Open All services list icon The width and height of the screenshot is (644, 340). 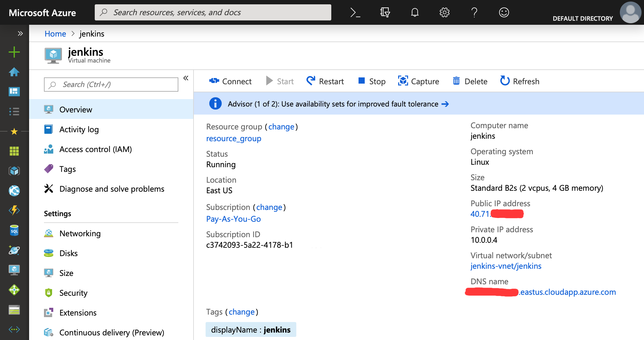14,111
